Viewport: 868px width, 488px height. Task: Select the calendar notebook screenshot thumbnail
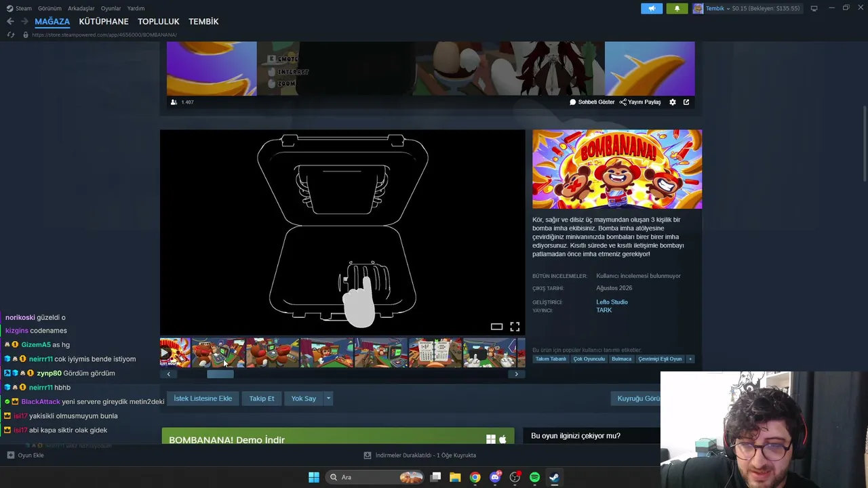pyautogui.click(x=435, y=353)
